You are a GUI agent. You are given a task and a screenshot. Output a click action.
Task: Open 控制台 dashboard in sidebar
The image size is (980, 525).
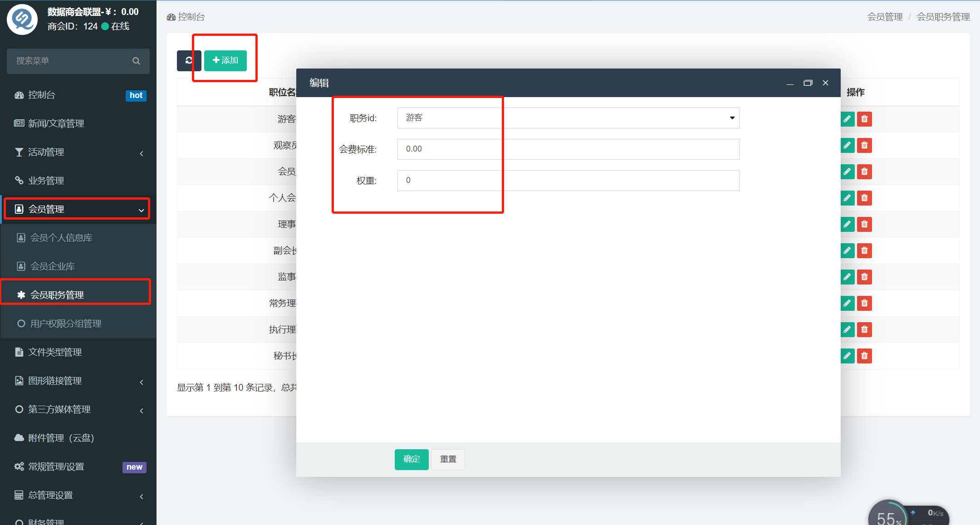(x=42, y=95)
